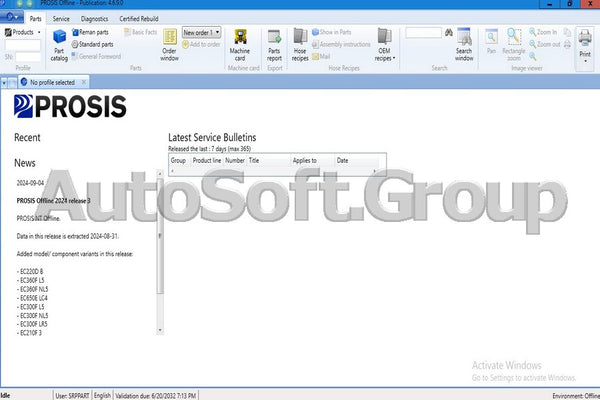Select the Rectangle zoom tool
This screenshot has width=600, height=400.
(x=514, y=45)
